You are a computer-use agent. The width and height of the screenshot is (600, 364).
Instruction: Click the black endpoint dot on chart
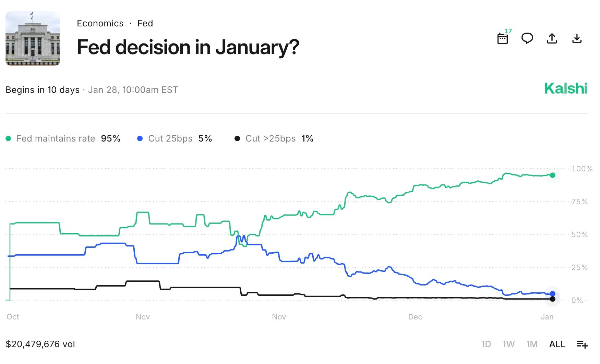click(552, 299)
